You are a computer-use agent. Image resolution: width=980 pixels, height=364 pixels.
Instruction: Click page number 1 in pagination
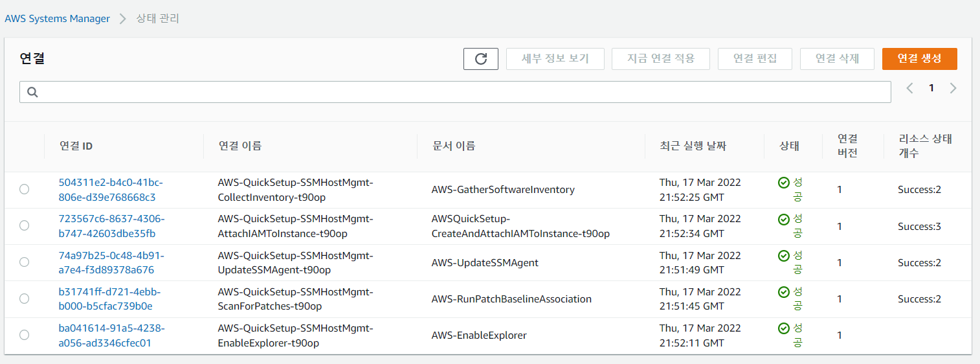click(931, 88)
